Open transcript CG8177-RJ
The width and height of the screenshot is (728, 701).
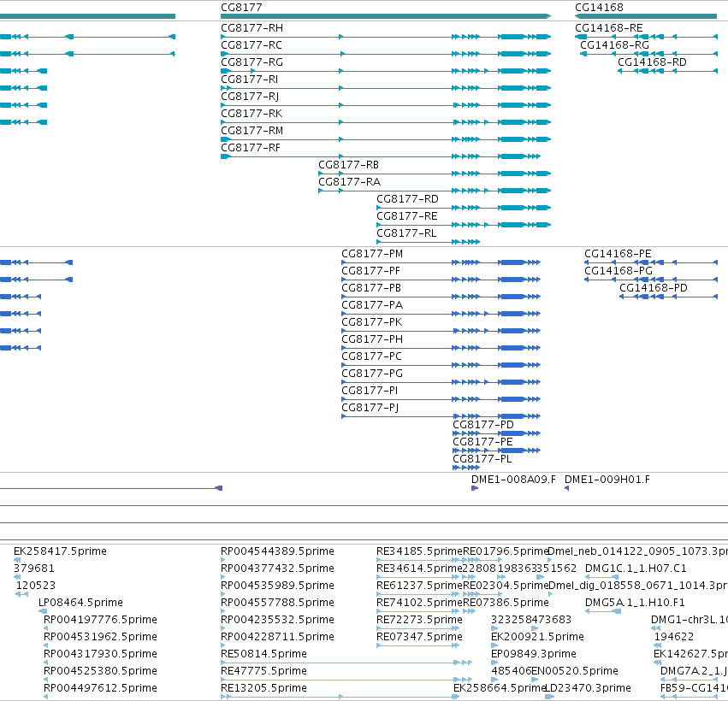(250, 97)
